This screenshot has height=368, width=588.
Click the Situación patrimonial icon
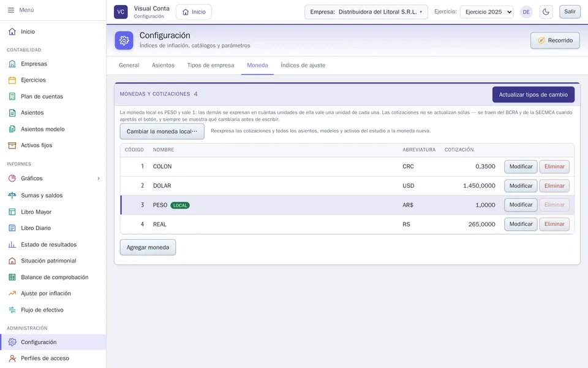pos(12,261)
